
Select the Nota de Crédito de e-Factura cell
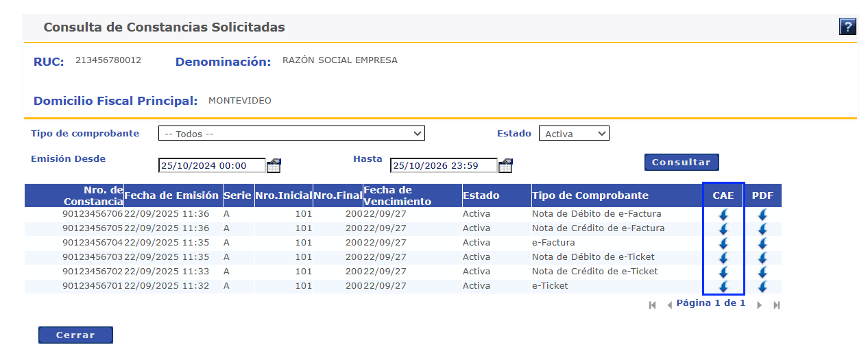[598, 228]
